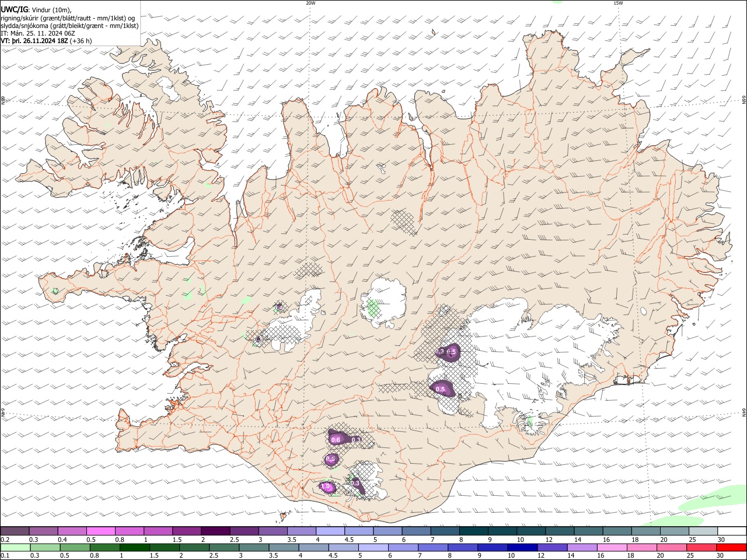Click the '15W' longitude label
This screenshot has height=560, width=747.
618,3
